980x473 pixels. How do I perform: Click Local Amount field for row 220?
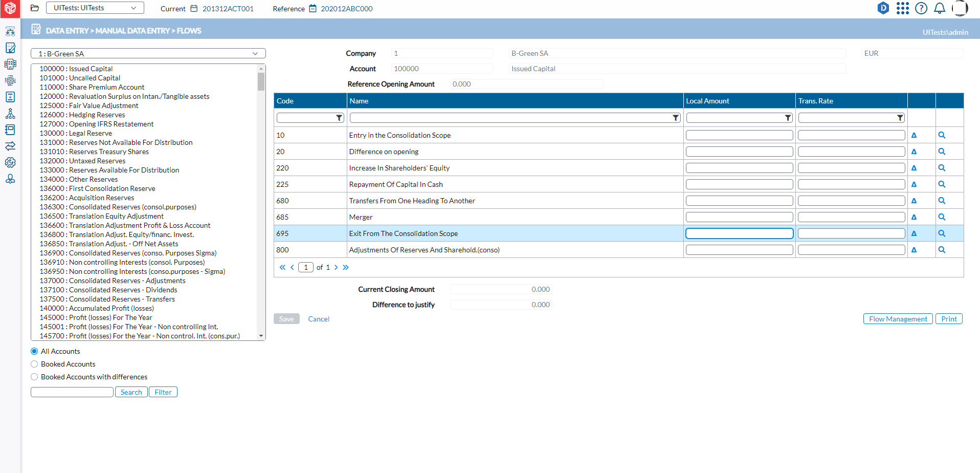[x=740, y=168]
